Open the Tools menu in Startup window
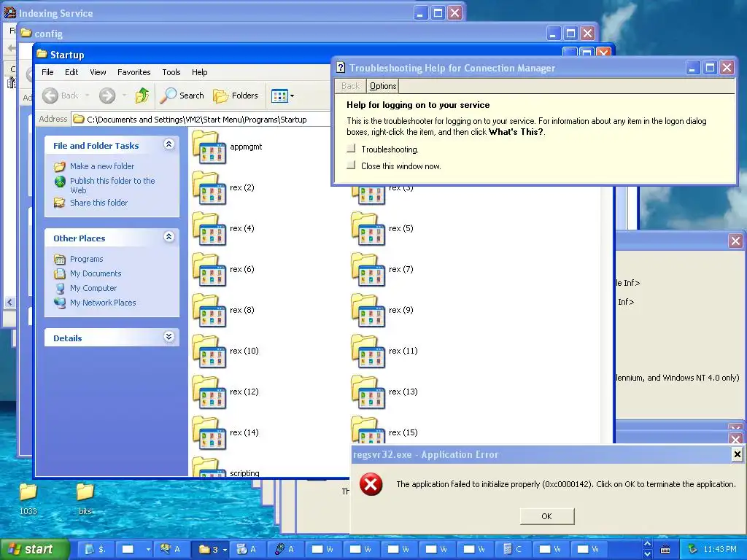747x560 pixels. [171, 72]
